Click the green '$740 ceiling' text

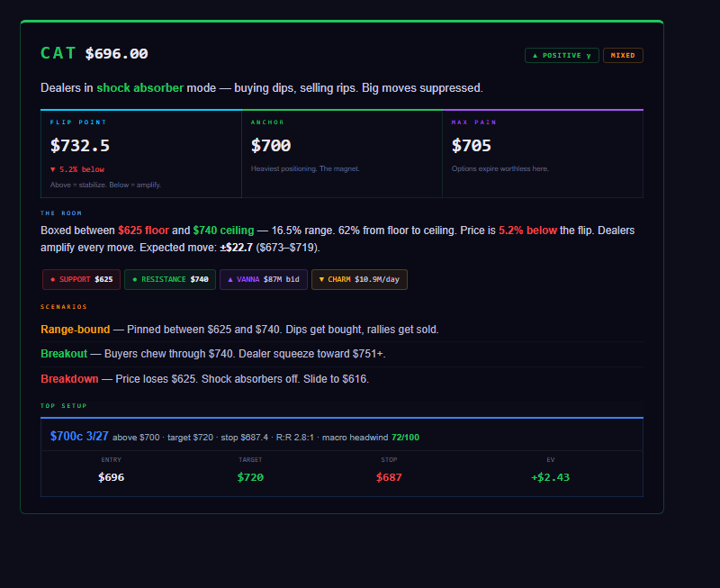[x=223, y=231]
